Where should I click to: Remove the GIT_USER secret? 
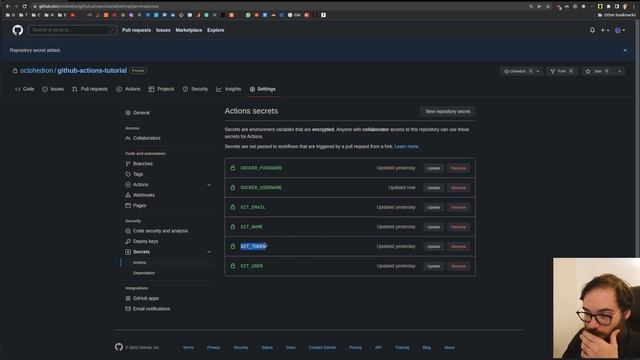(x=458, y=266)
